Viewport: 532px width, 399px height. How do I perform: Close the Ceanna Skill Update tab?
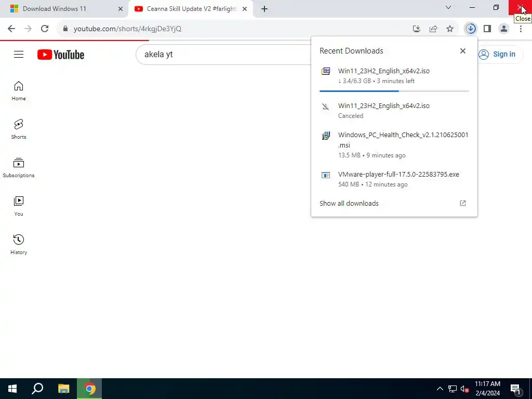coord(245,9)
